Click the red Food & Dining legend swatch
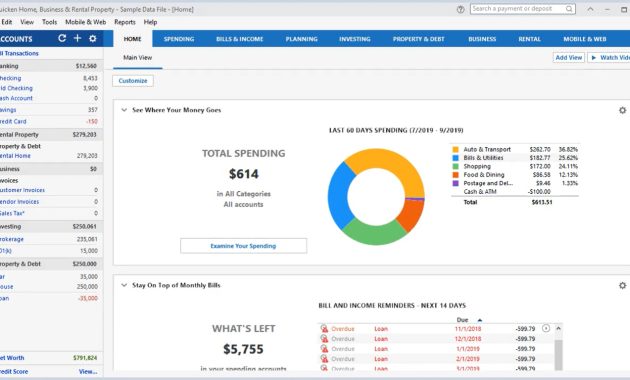Viewport: 630px width, 380px height. coord(455,175)
